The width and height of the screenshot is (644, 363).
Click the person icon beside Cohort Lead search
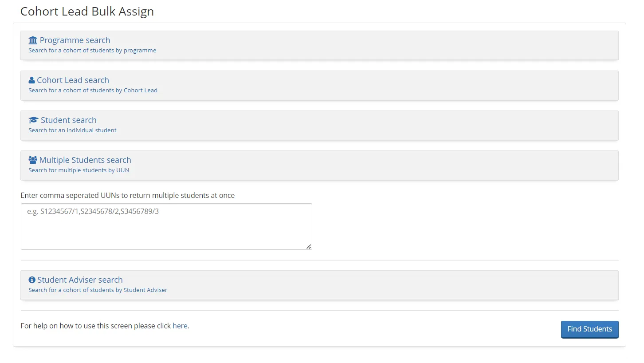pos(31,80)
